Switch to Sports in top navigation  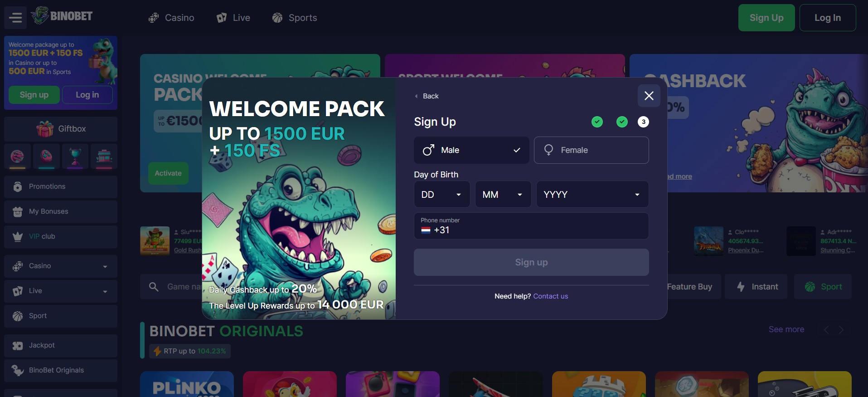[x=295, y=18]
